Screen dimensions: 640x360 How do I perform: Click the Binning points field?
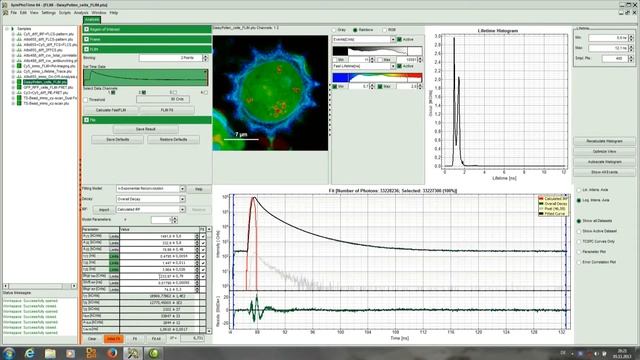171,58
